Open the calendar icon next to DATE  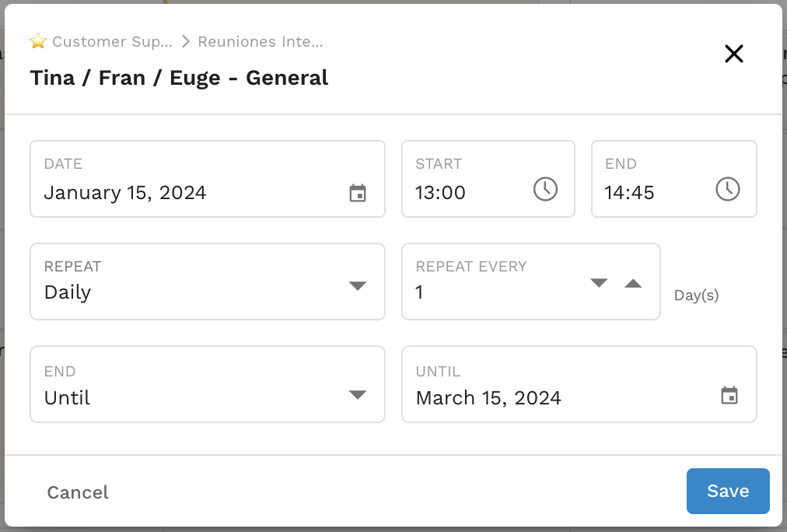click(359, 192)
